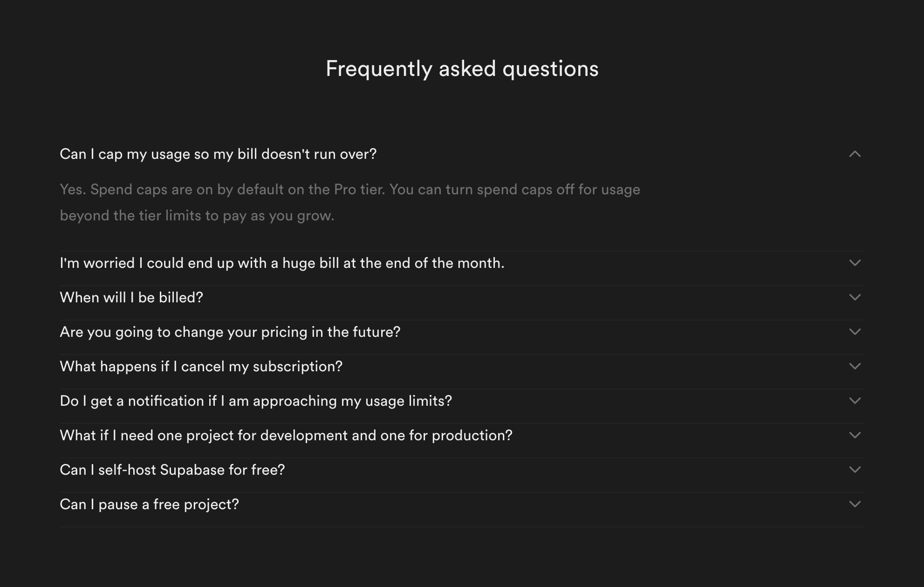The image size is (924, 587).
Task: Collapse the open spend cap question chevron
Action: point(855,154)
